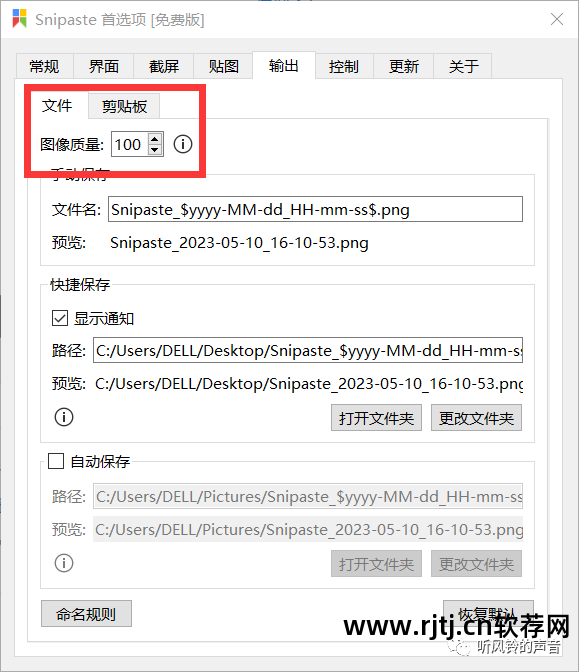Click the 恢复默认 button
Viewport: 579px width, 672px height.
click(x=488, y=613)
